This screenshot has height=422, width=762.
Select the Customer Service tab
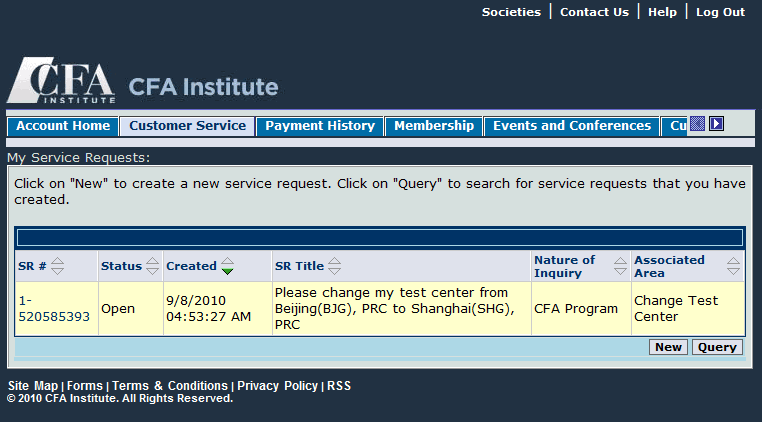coord(187,126)
